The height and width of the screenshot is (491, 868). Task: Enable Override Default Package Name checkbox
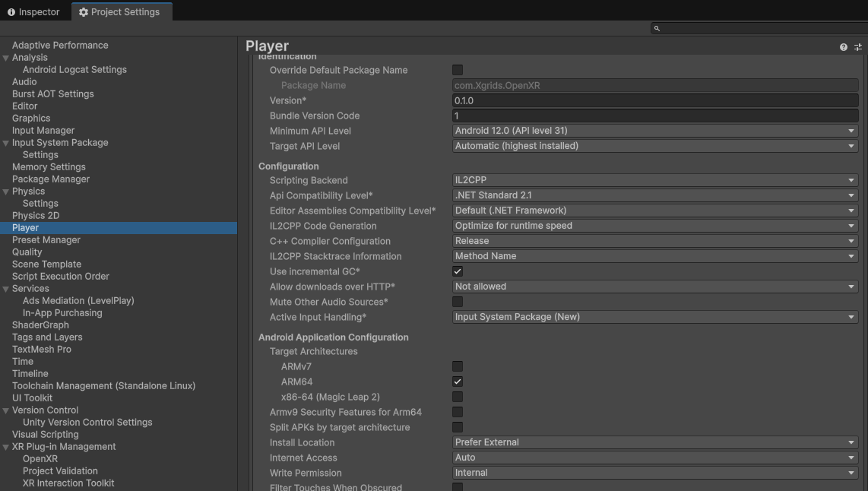pos(458,70)
